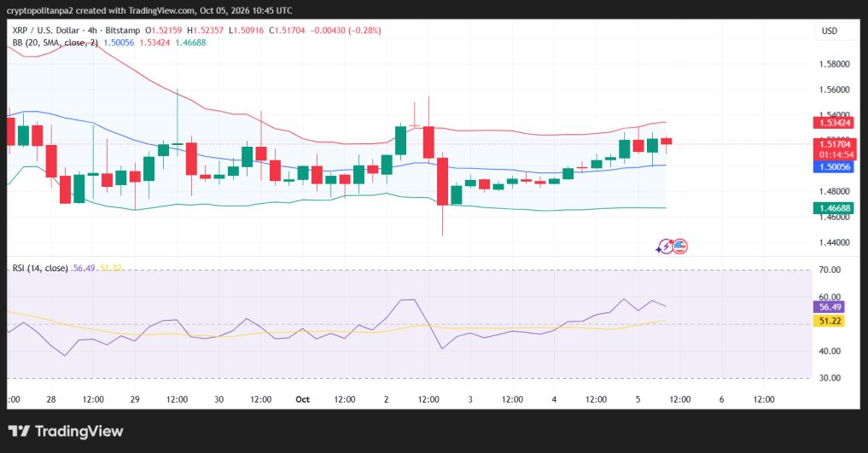The width and height of the screenshot is (868, 453).
Task: Open the BB (20, SMA, close, 2) indicator legend
Action: (x=55, y=43)
